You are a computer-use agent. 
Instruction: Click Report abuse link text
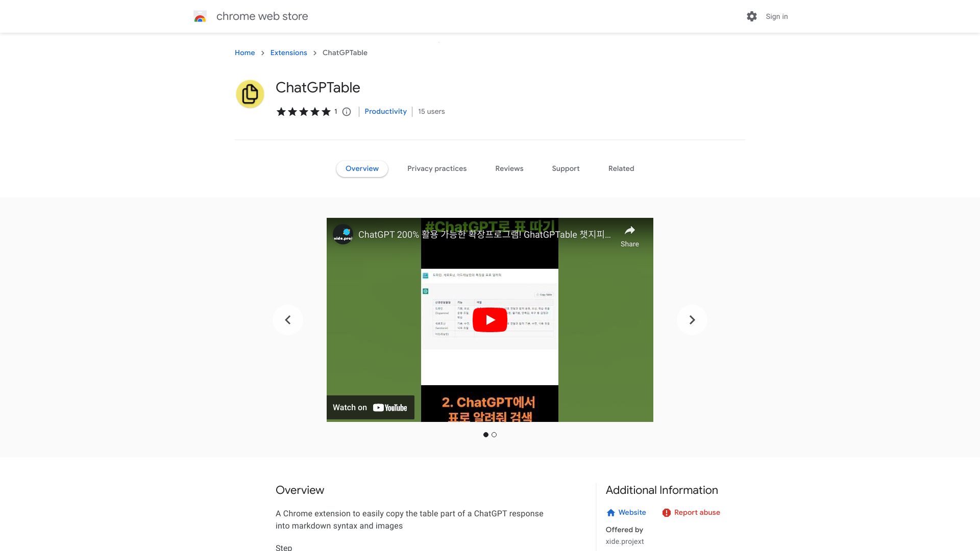(697, 513)
